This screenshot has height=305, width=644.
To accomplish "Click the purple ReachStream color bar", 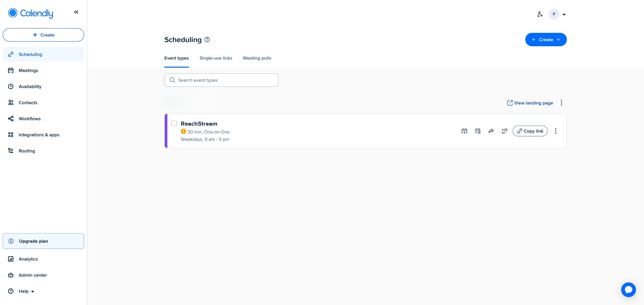I will point(166,131).
